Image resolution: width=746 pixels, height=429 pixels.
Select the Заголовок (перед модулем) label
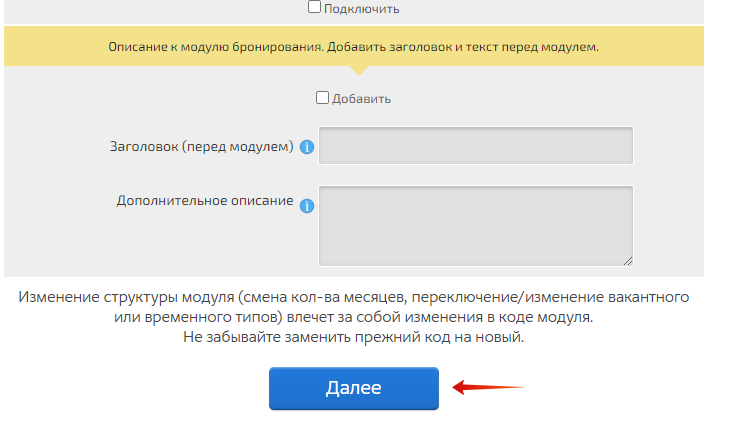tap(202, 146)
